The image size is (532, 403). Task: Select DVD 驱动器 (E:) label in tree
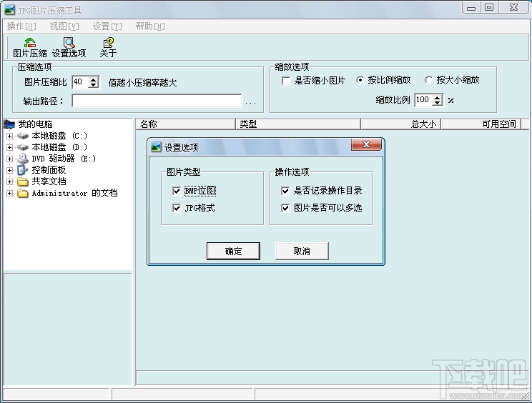64,159
